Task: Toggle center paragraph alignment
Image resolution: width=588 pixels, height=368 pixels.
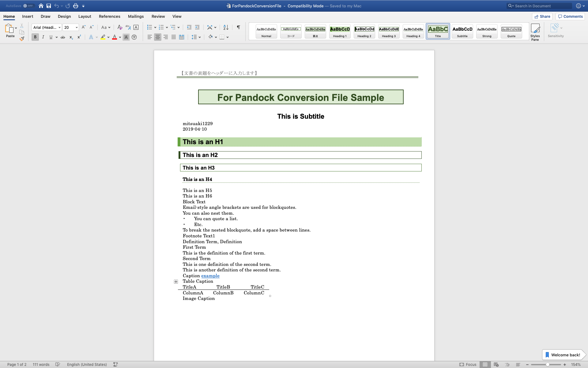Action: click(x=157, y=37)
